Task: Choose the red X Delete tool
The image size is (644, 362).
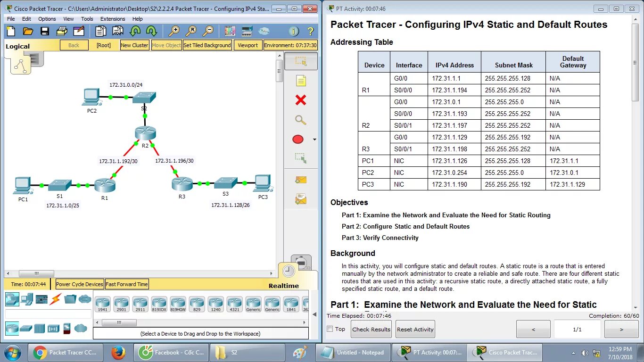Action: tap(301, 100)
